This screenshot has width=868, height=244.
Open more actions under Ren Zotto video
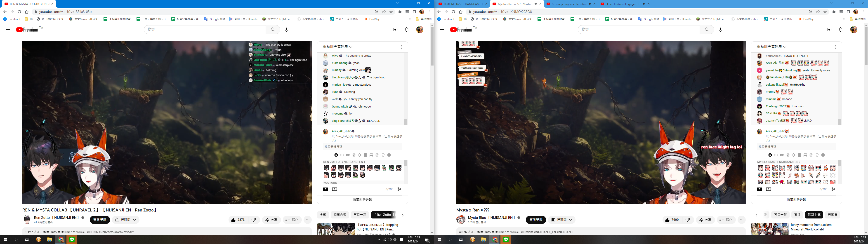tap(308, 220)
